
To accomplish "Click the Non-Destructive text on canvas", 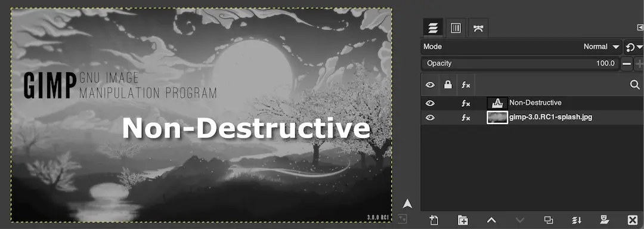I will pyautogui.click(x=246, y=128).
